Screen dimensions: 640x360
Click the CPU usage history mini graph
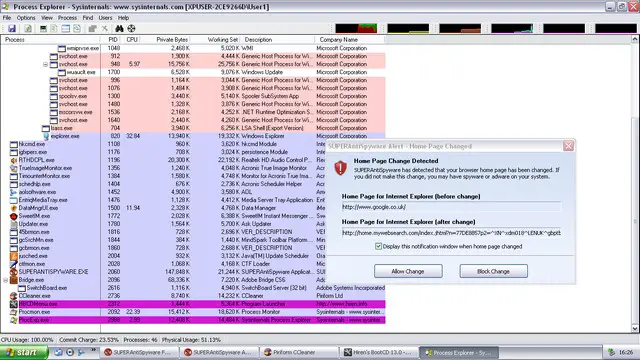(x=356, y=28)
